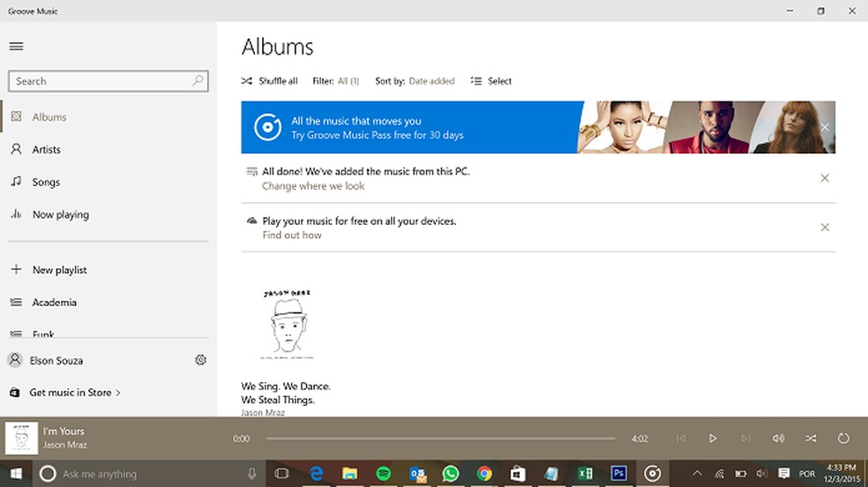Image resolution: width=868 pixels, height=487 pixels.
Task: Dismiss the All done notification
Action: click(825, 178)
